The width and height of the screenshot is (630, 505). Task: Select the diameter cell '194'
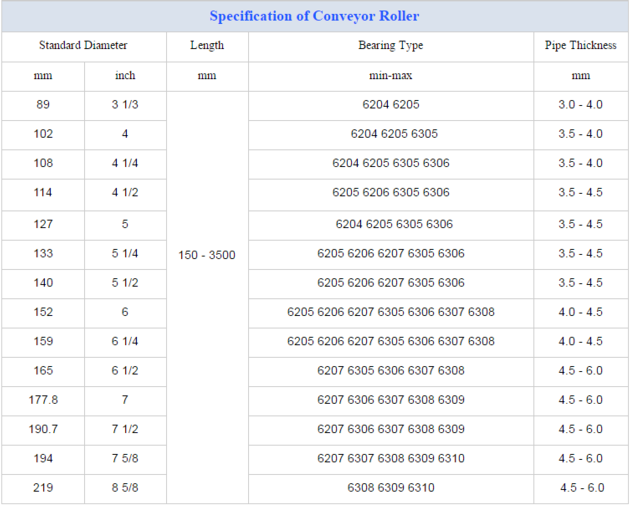tap(43, 459)
